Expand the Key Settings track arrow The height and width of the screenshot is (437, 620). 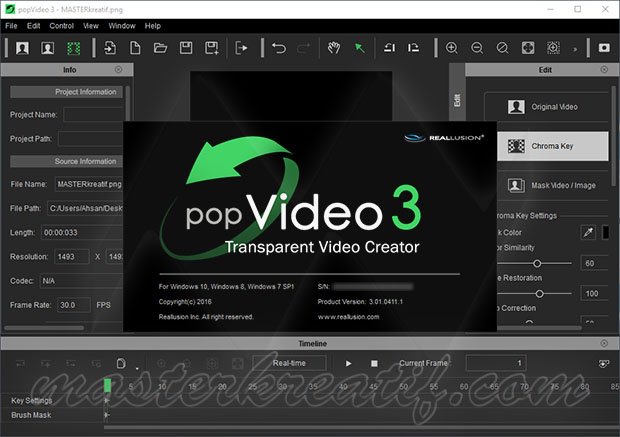tap(106, 400)
